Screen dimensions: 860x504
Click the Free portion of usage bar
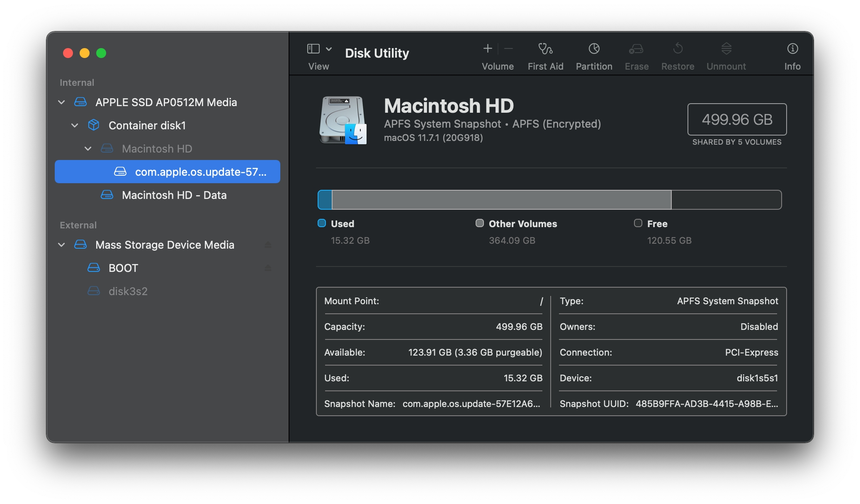pos(726,200)
